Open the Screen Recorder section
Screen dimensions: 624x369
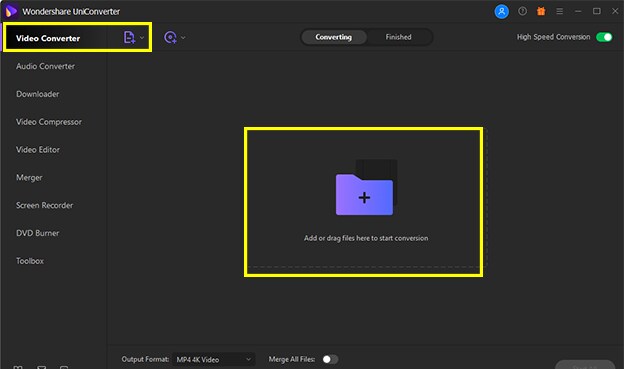coord(45,205)
